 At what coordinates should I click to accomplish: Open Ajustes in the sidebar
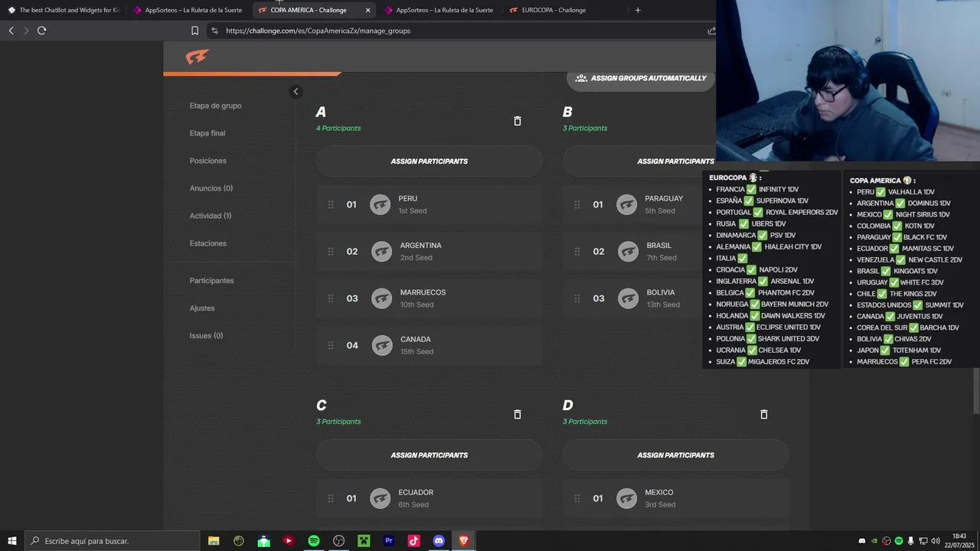point(202,308)
